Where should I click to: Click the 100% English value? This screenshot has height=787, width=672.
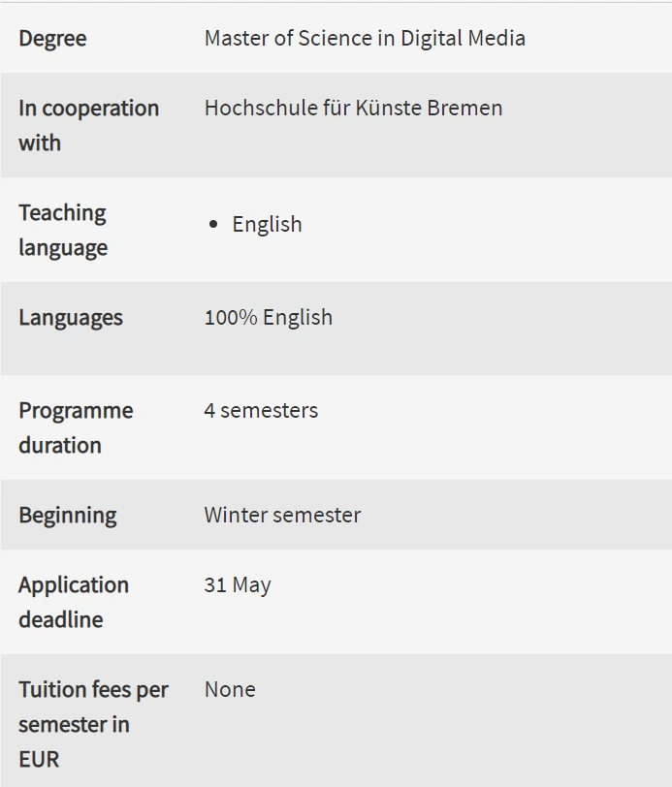click(x=269, y=318)
